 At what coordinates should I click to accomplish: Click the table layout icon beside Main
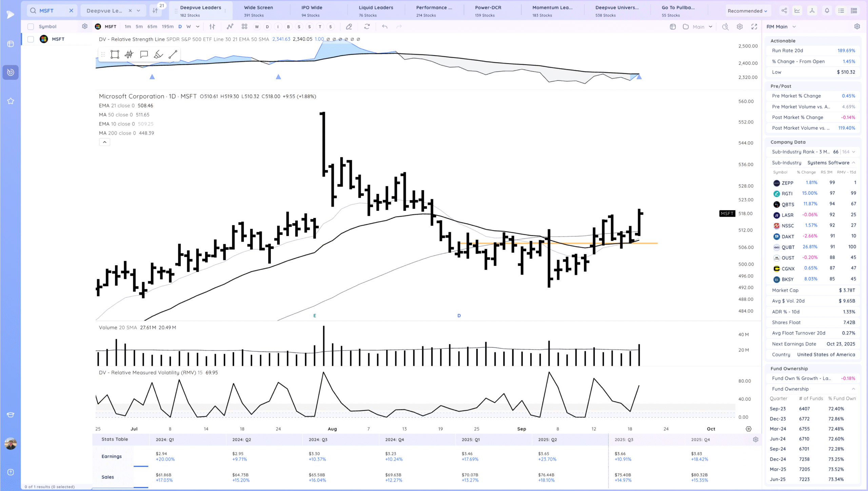(673, 26)
